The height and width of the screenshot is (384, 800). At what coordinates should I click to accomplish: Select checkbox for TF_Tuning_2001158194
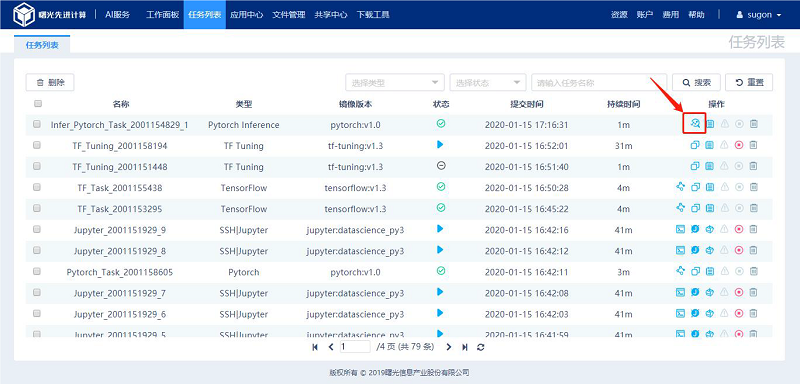point(37,145)
